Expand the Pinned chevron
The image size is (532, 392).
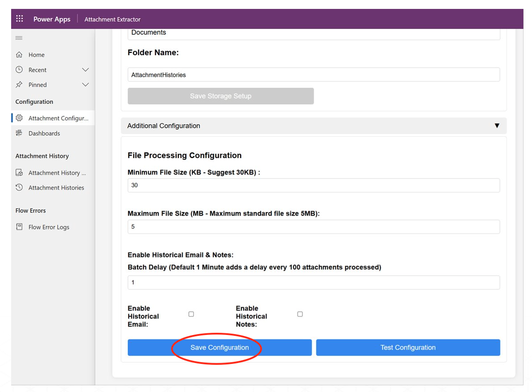pyautogui.click(x=86, y=85)
